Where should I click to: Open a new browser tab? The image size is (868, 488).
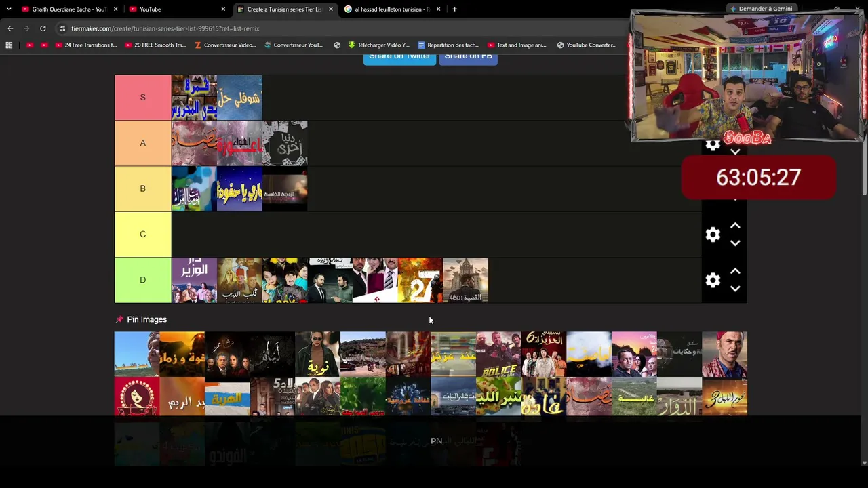click(x=454, y=9)
